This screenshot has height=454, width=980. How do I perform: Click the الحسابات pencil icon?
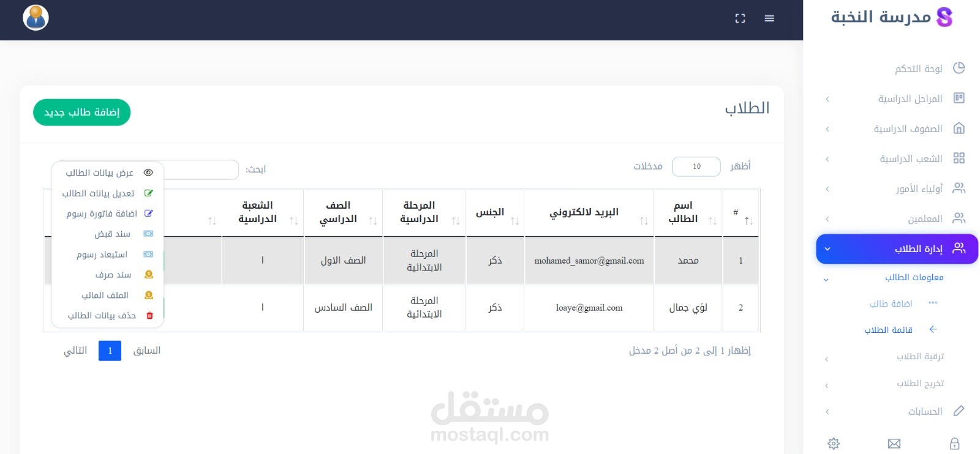pos(959,411)
